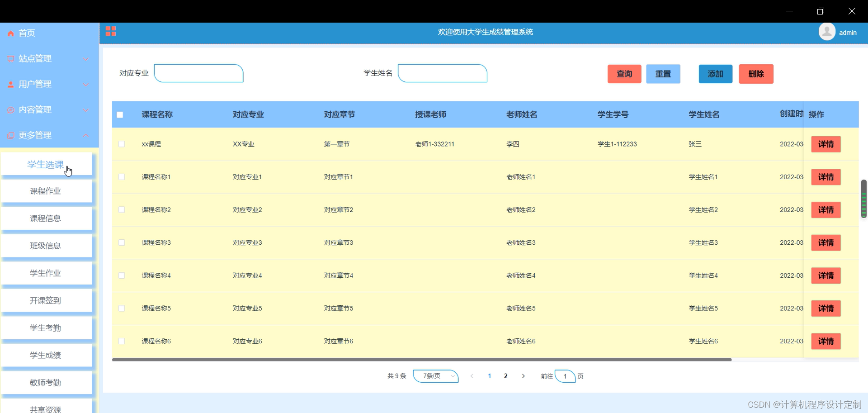The width and height of the screenshot is (868, 413).
Task: Click the 查询 search button
Action: [x=624, y=74]
